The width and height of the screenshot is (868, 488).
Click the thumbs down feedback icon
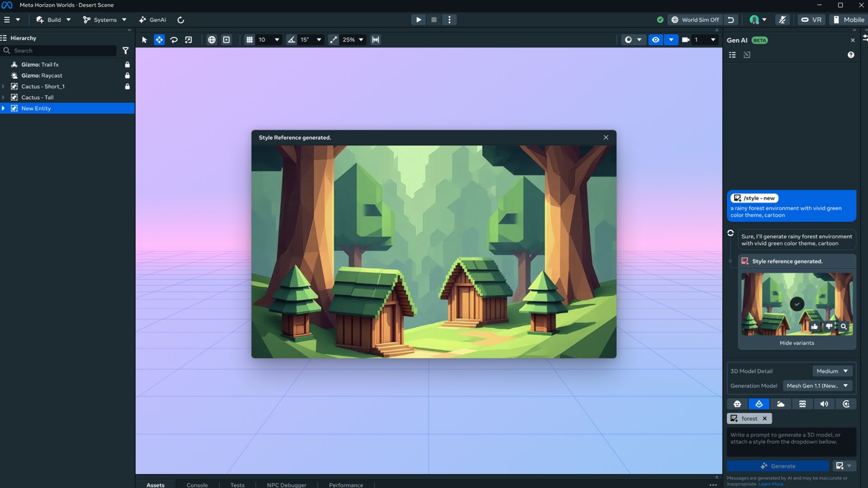[x=829, y=326]
